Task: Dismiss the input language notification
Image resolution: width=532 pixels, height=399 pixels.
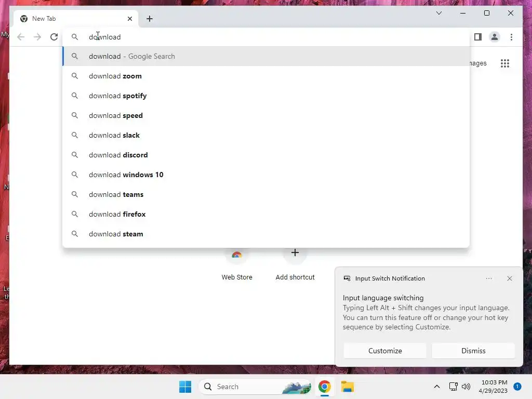Action: click(473, 351)
